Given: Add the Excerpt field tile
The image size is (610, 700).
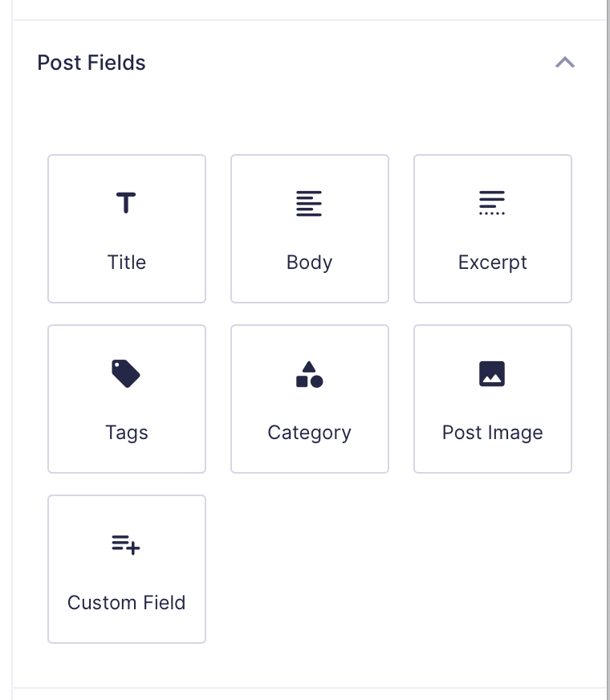Looking at the screenshot, I should (492, 229).
